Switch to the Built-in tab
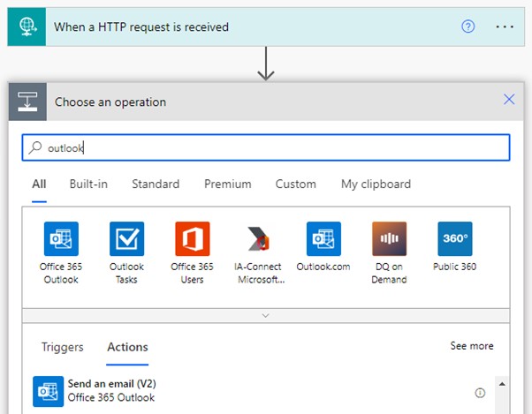 (88, 184)
